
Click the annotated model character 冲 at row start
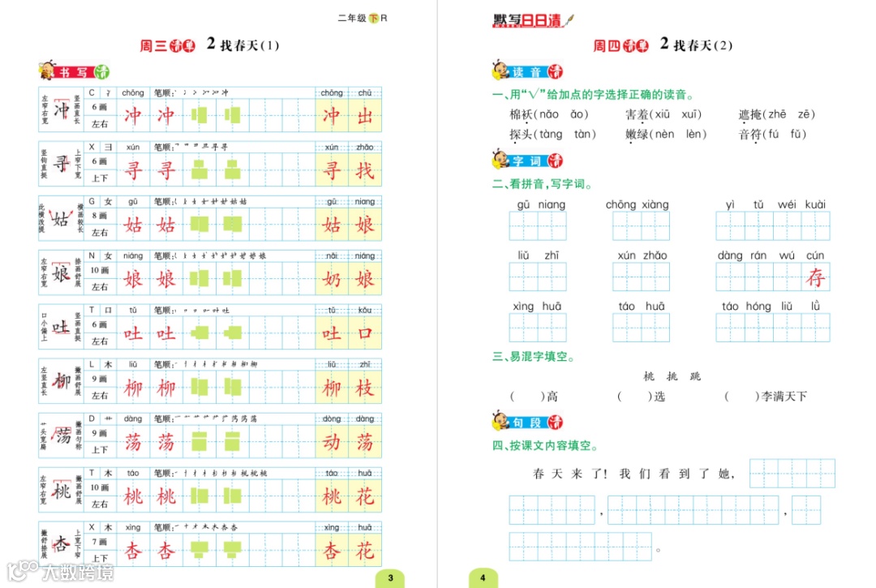[x=62, y=110]
